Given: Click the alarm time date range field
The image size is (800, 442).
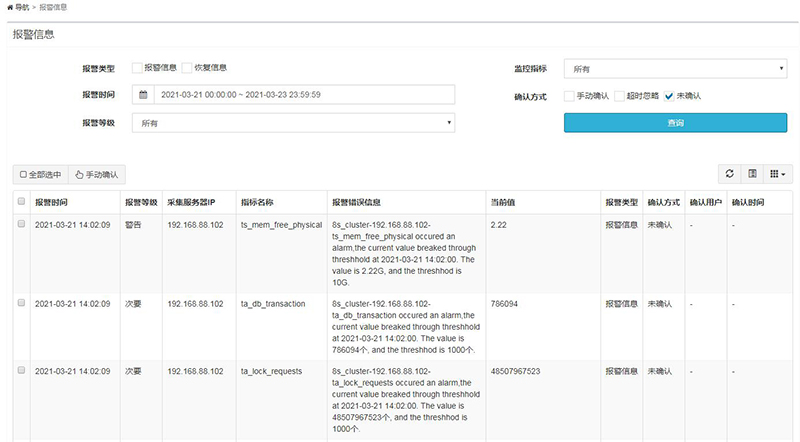Looking at the screenshot, I should click(x=304, y=95).
